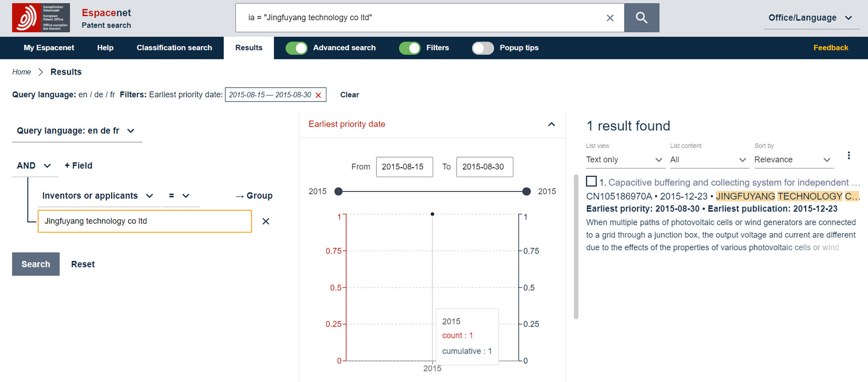Delete the Jingfuyang query field row
This screenshot has height=382, width=868.
pos(266,221)
